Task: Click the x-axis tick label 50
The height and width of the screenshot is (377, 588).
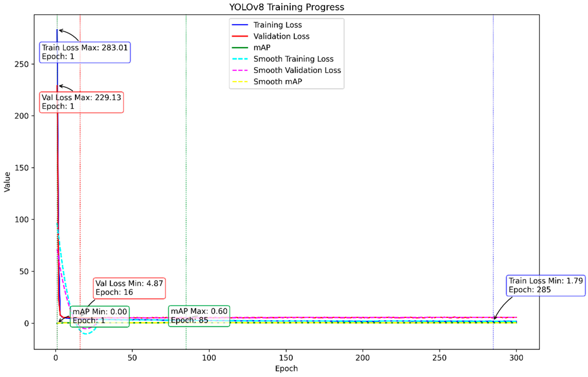Action: [132, 358]
